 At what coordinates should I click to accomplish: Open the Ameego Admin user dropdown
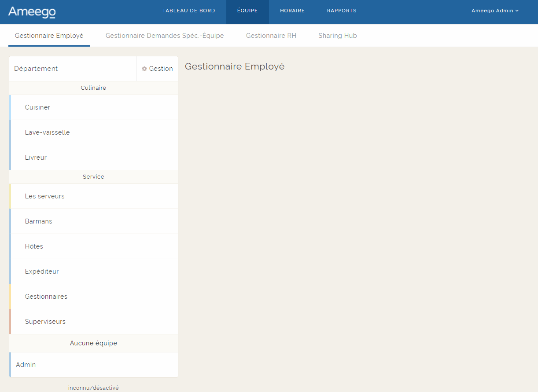click(495, 11)
